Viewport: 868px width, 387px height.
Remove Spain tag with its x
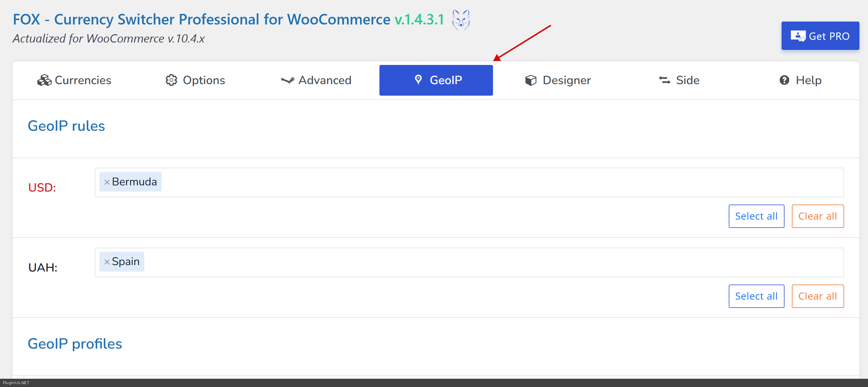[107, 262]
